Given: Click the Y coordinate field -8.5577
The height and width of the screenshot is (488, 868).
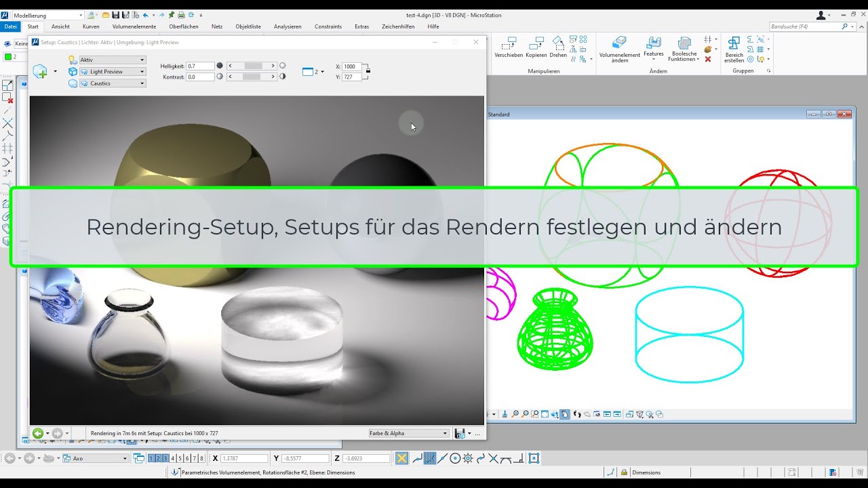Looking at the screenshot, I should click(305, 459).
